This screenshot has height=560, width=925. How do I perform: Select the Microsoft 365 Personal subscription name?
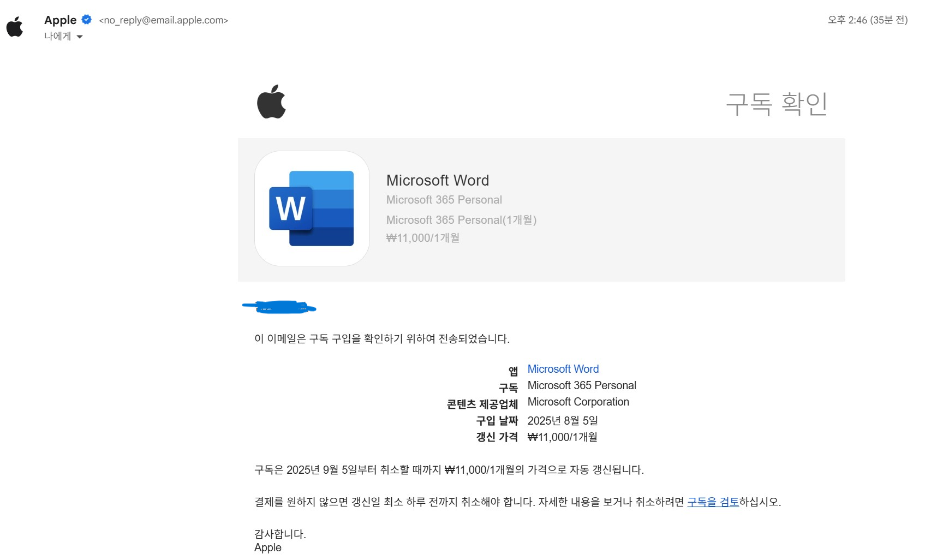click(x=582, y=385)
